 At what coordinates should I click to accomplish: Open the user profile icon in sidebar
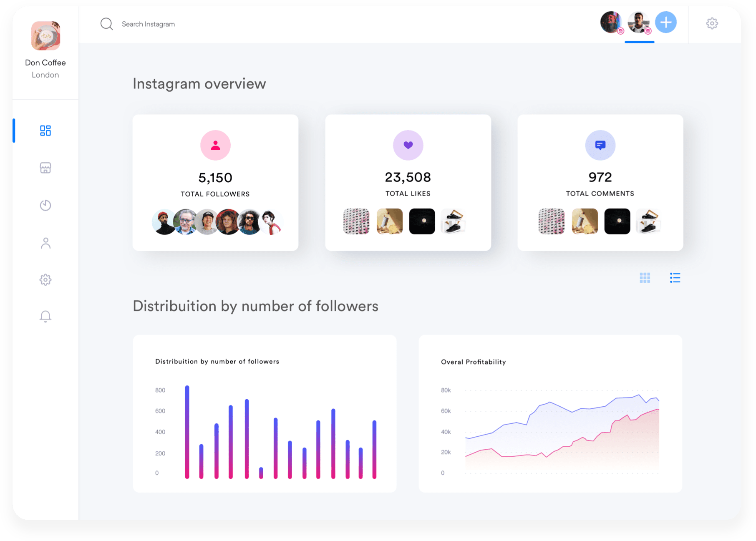[45, 243]
